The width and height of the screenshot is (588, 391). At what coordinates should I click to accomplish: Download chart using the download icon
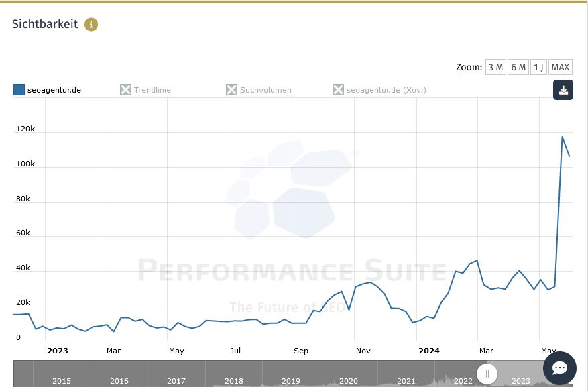coord(563,90)
